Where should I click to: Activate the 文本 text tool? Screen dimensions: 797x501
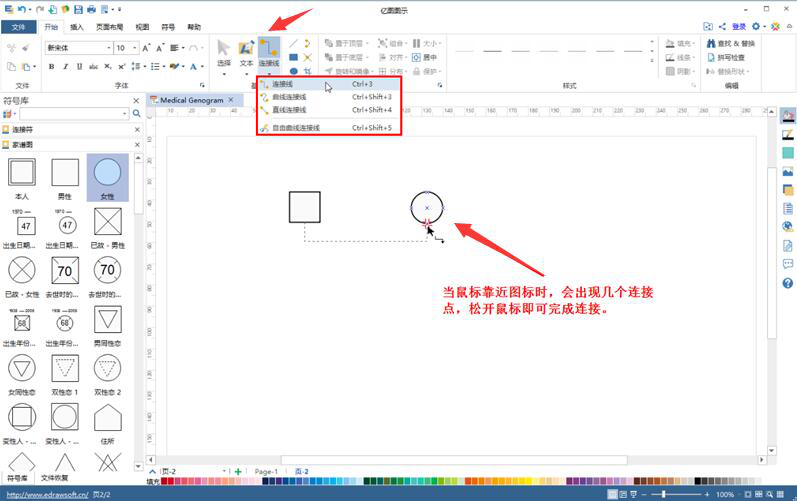point(246,52)
